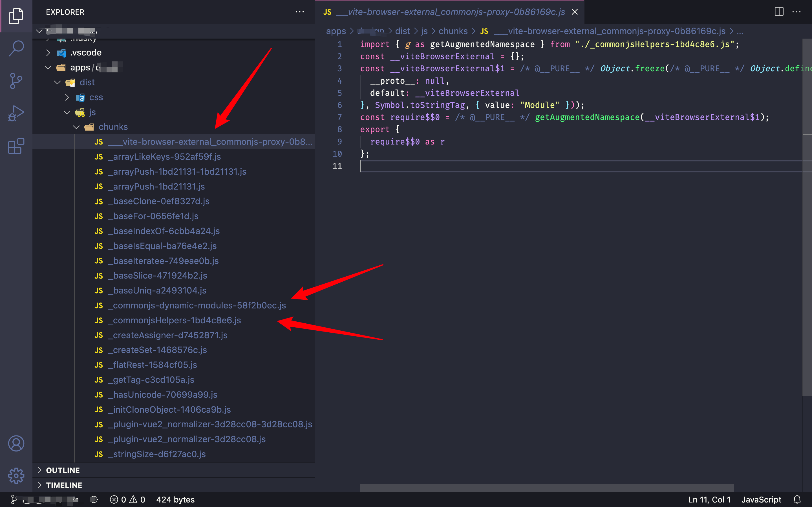Viewport: 812px width, 507px height.
Task: Open the Extensions view
Action: [16, 146]
